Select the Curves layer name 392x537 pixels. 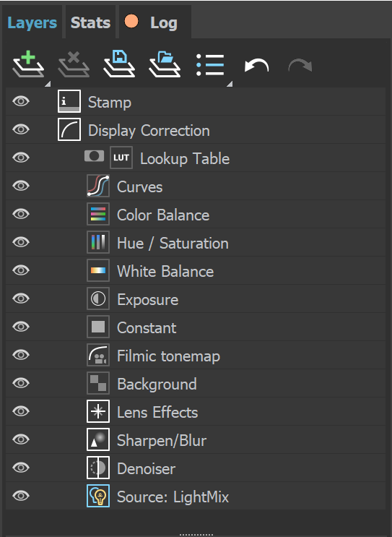pos(140,187)
